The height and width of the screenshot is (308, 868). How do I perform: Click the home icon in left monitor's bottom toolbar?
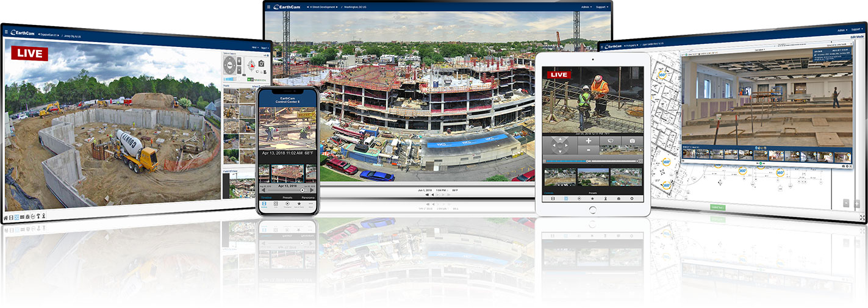click(x=5, y=218)
